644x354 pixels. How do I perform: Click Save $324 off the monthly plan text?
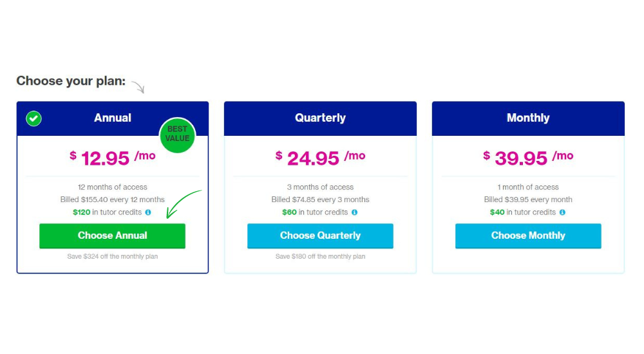112,256
